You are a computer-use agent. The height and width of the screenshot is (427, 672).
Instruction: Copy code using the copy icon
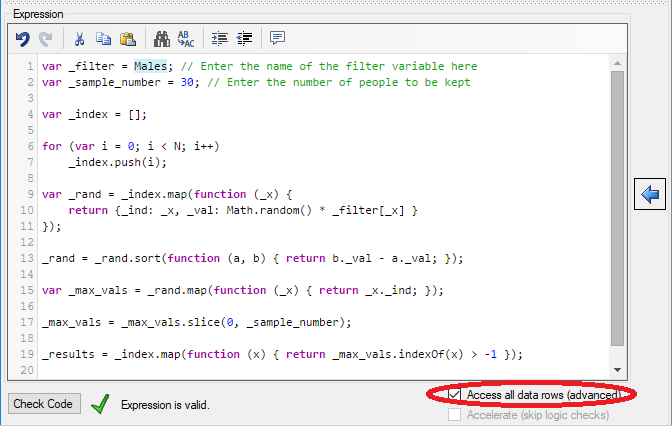click(x=103, y=39)
